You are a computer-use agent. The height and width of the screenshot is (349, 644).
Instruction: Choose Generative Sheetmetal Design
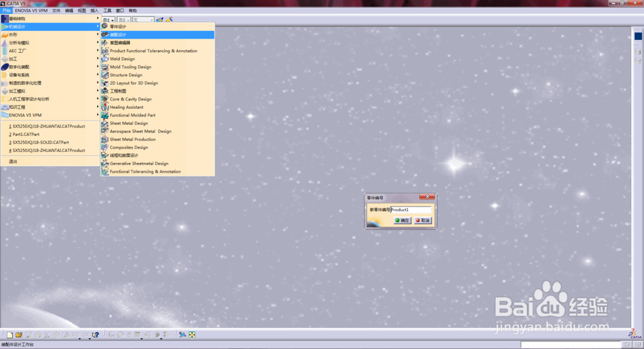click(158, 164)
